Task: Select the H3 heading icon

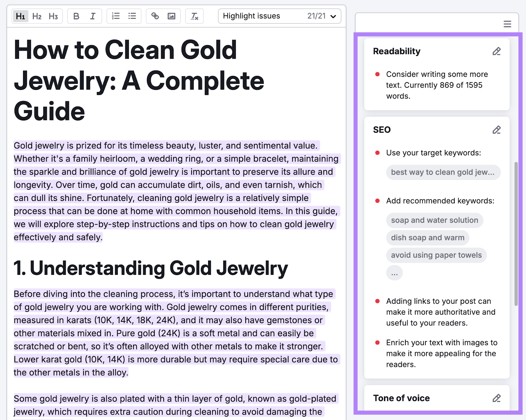Action: [x=53, y=16]
